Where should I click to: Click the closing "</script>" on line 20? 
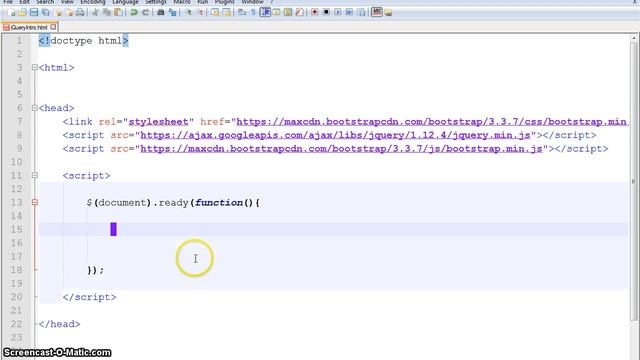tap(89, 297)
